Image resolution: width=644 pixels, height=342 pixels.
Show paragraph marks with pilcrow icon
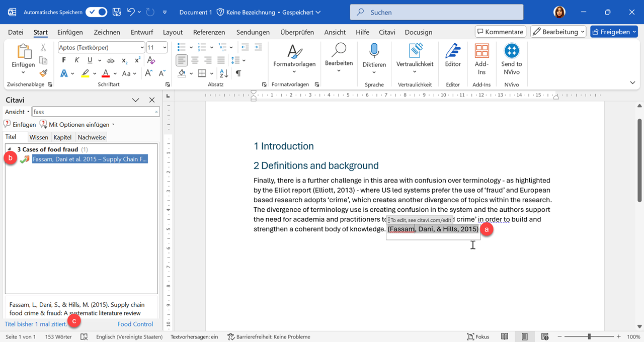pos(238,73)
